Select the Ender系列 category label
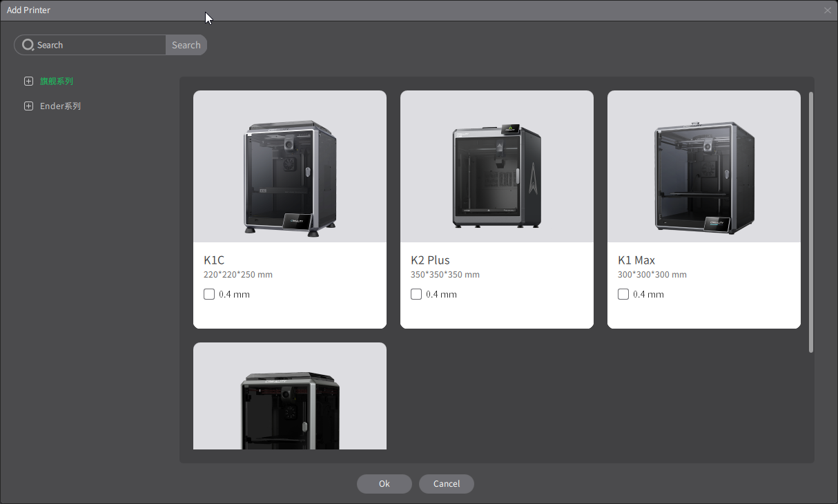This screenshot has width=838, height=504. (61, 106)
